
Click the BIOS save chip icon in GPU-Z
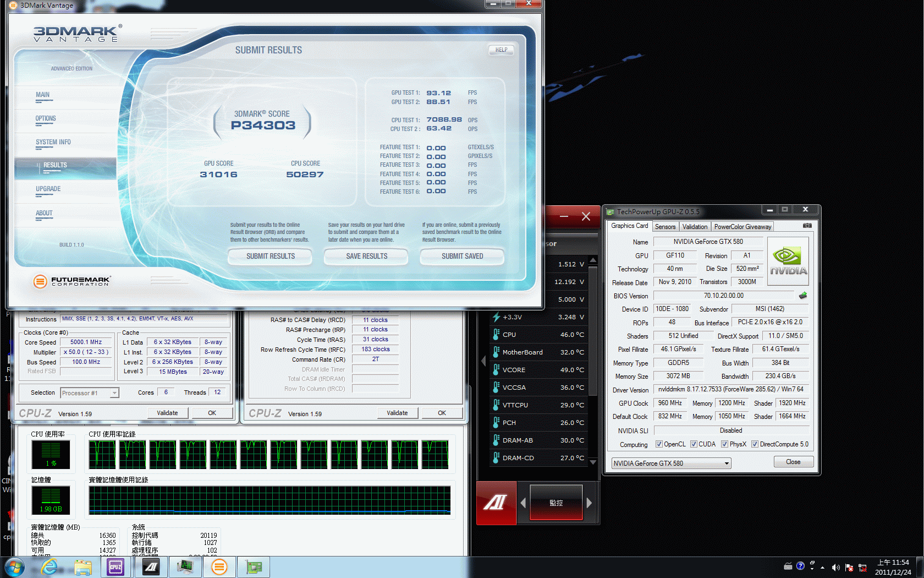[x=803, y=296]
